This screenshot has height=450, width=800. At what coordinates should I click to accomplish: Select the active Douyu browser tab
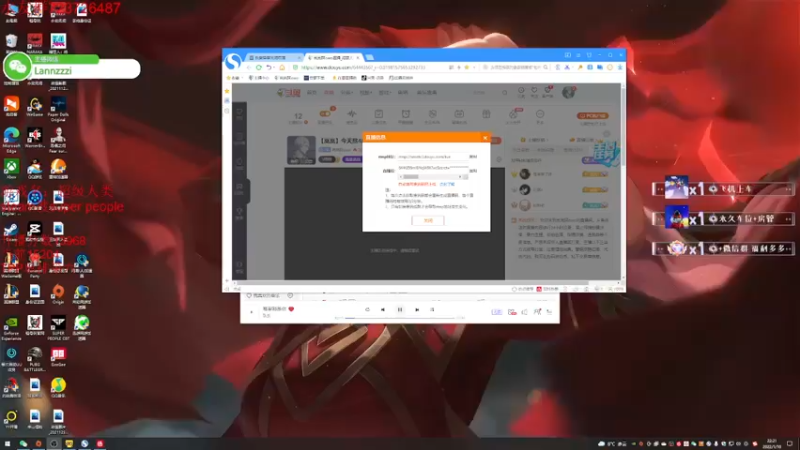click(332, 58)
